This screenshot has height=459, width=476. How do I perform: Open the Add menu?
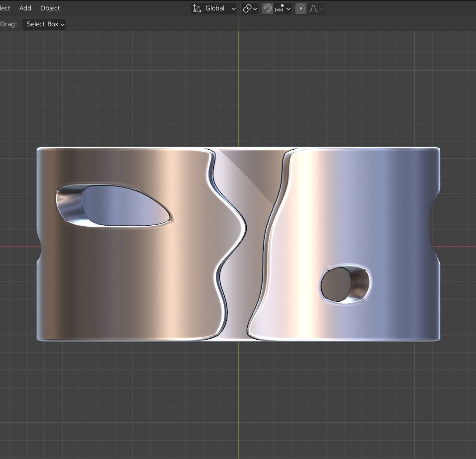pos(25,8)
